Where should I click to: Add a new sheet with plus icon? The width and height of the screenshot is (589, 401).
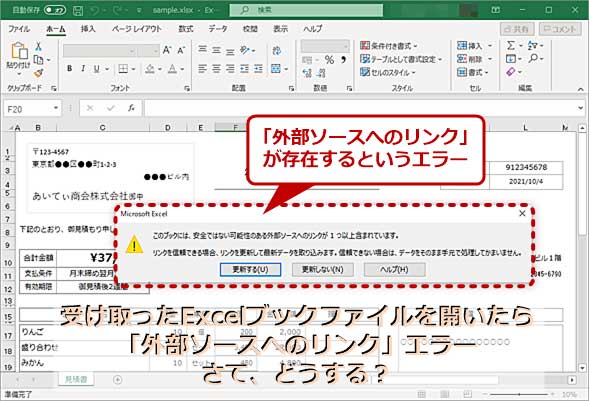pyautogui.click(x=118, y=380)
